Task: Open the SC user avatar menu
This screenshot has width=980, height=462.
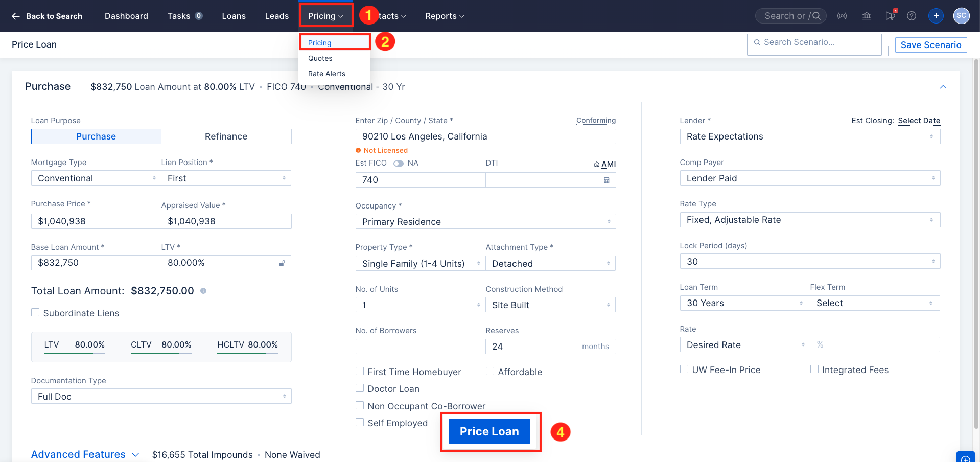Action: (x=961, y=16)
